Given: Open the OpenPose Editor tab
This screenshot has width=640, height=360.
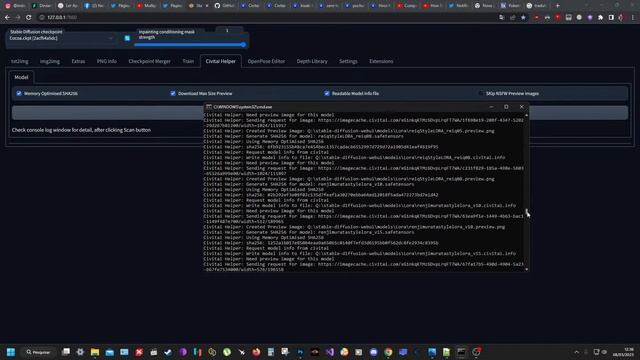Looking at the screenshot, I should pos(266,61).
